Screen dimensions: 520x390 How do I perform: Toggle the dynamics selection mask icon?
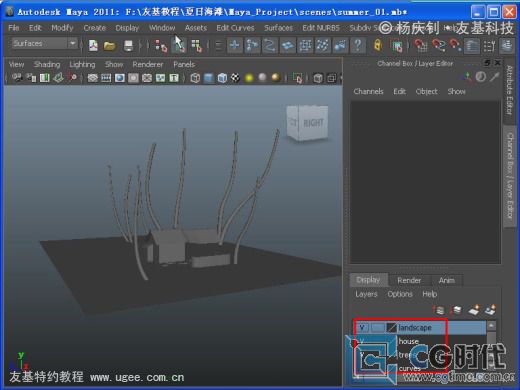click(322, 45)
